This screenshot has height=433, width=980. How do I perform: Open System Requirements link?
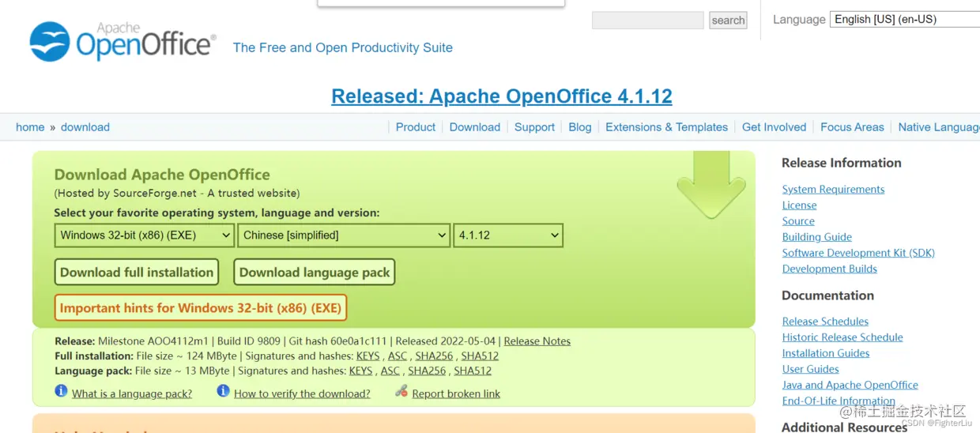pos(834,190)
